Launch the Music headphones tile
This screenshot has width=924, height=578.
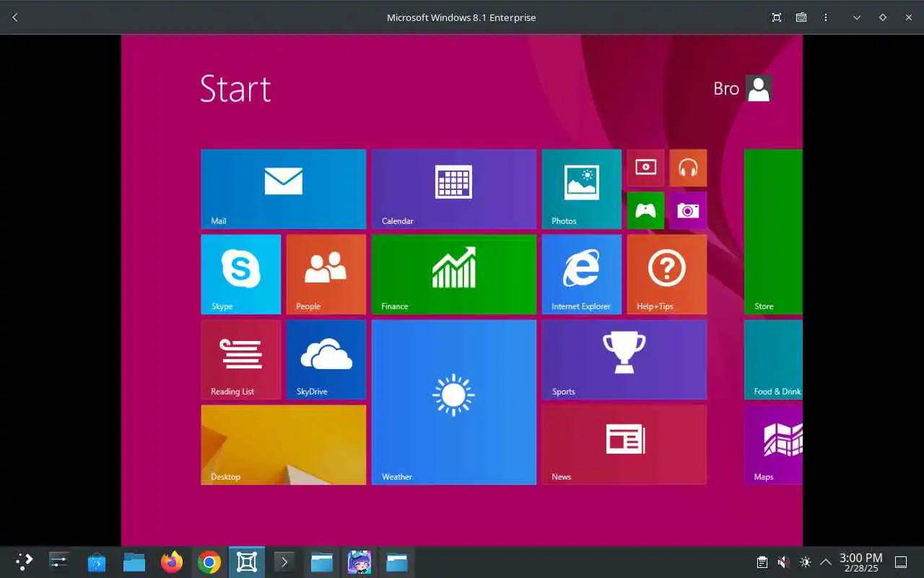coord(688,168)
